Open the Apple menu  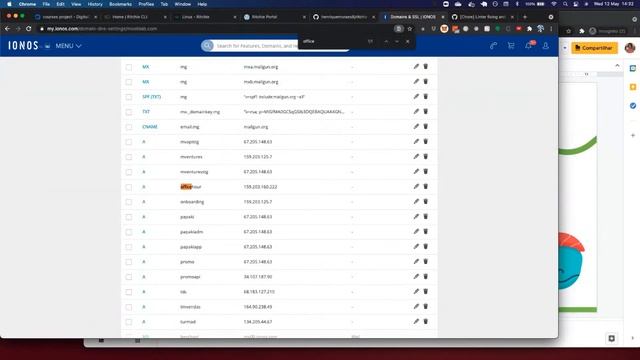pyautogui.click(x=9, y=4)
